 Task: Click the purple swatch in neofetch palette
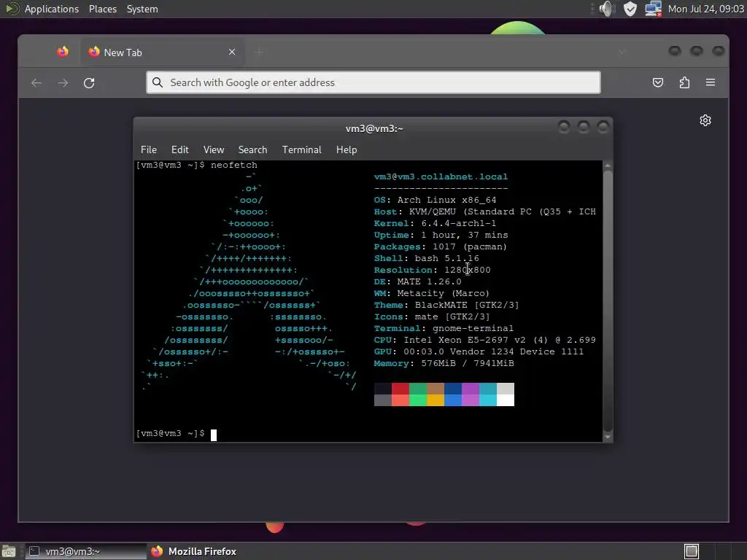click(471, 389)
